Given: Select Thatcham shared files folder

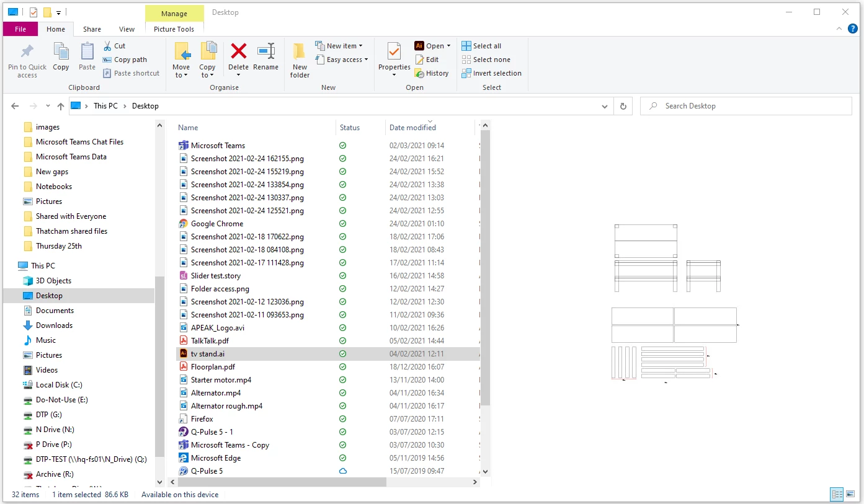Looking at the screenshot, I should [71, 231].
